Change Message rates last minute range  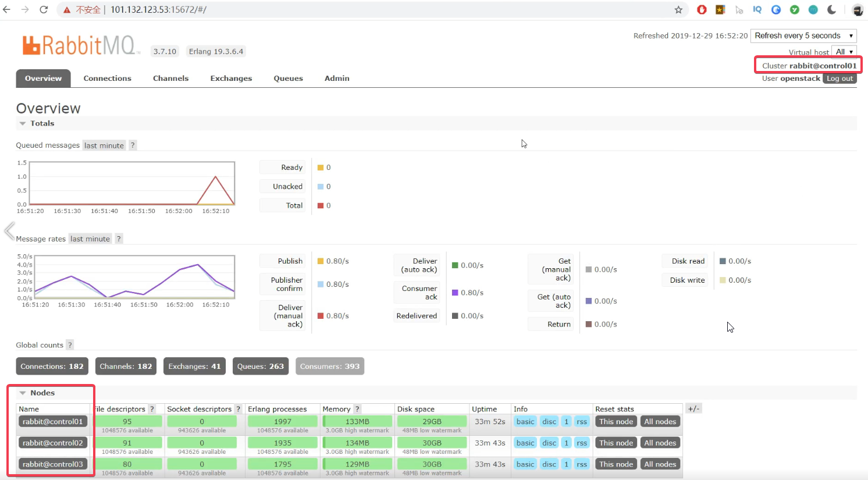tap(90, 239)
